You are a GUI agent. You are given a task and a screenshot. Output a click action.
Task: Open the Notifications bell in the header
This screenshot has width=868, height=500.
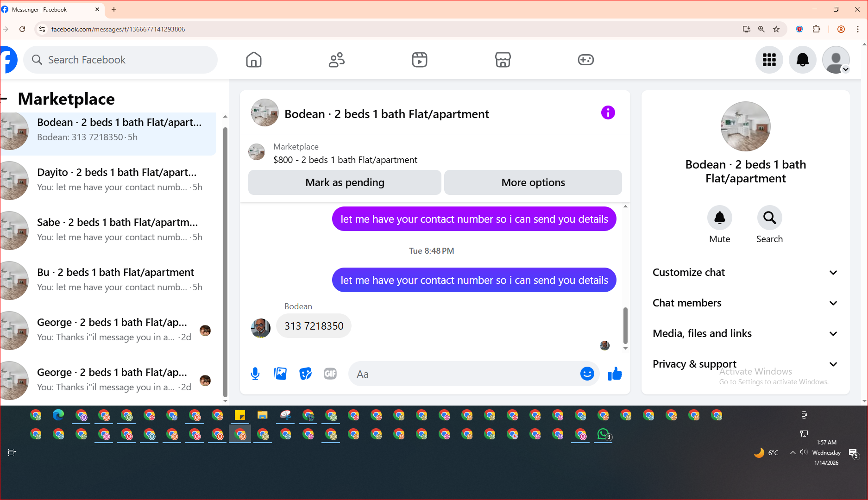point(803,60)
